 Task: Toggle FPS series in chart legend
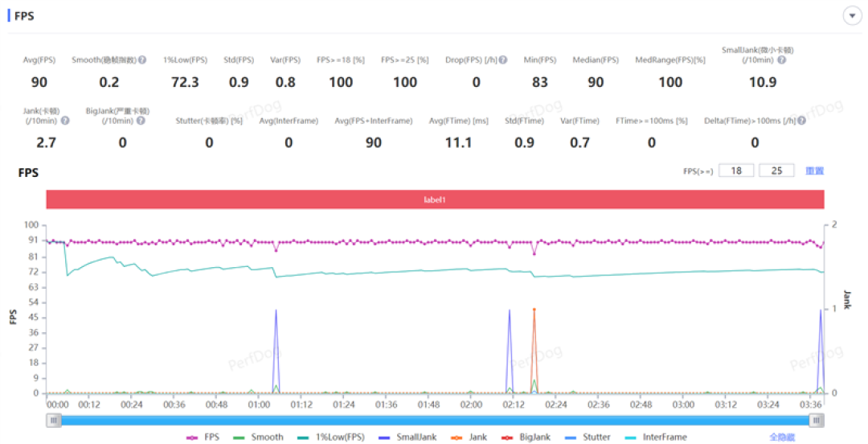pos(203,438)
